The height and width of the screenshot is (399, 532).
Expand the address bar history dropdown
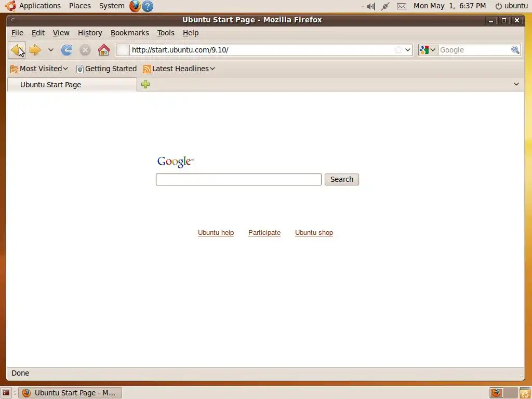click(x=408, y=50)
